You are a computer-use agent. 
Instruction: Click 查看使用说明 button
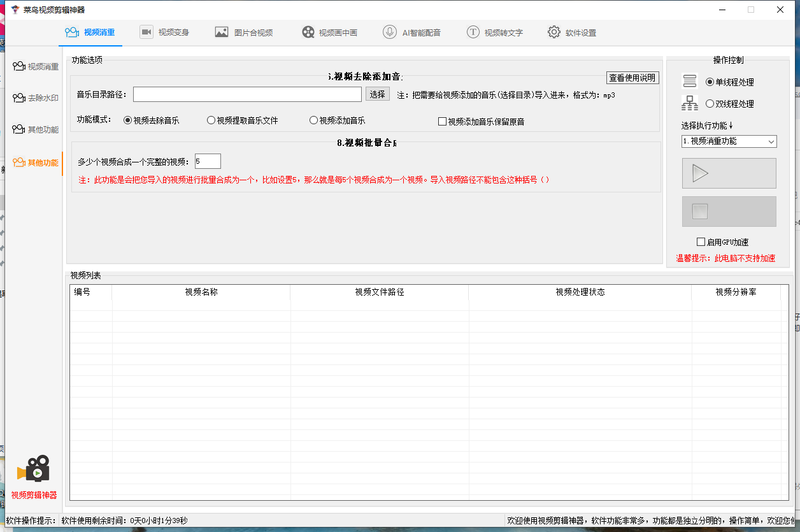[632, 78]
